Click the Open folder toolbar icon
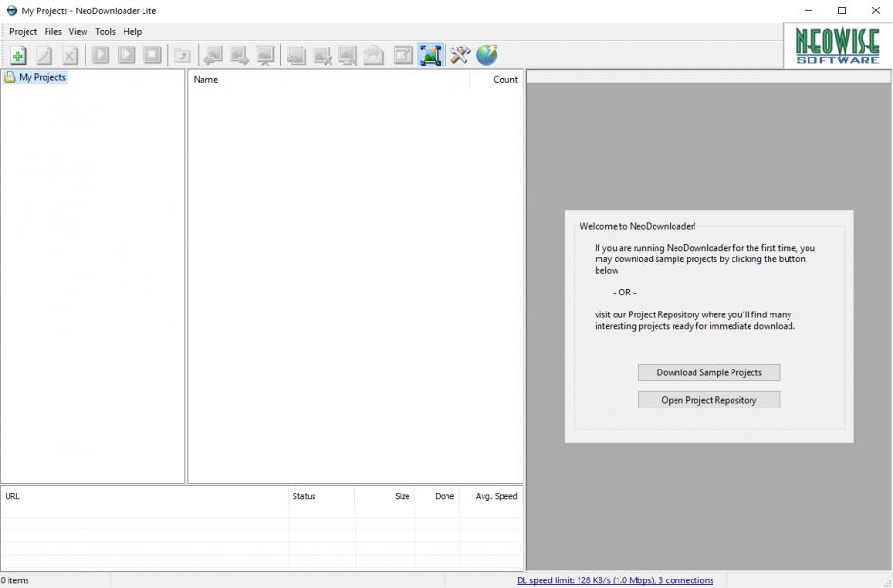The width and height of the screenshot is (893, 588). pyautogui.click(x=182, y=55)
